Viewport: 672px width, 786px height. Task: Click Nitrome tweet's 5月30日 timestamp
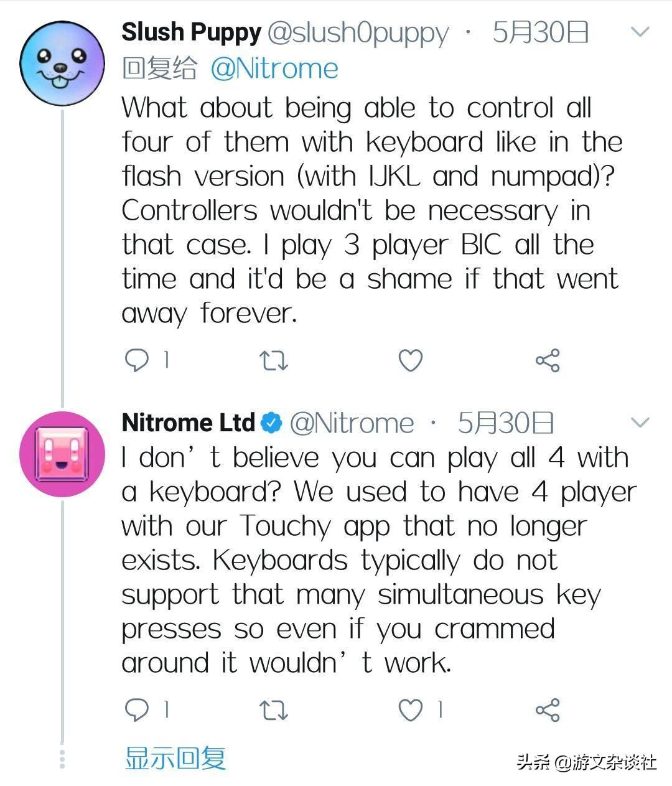[505, 423]
